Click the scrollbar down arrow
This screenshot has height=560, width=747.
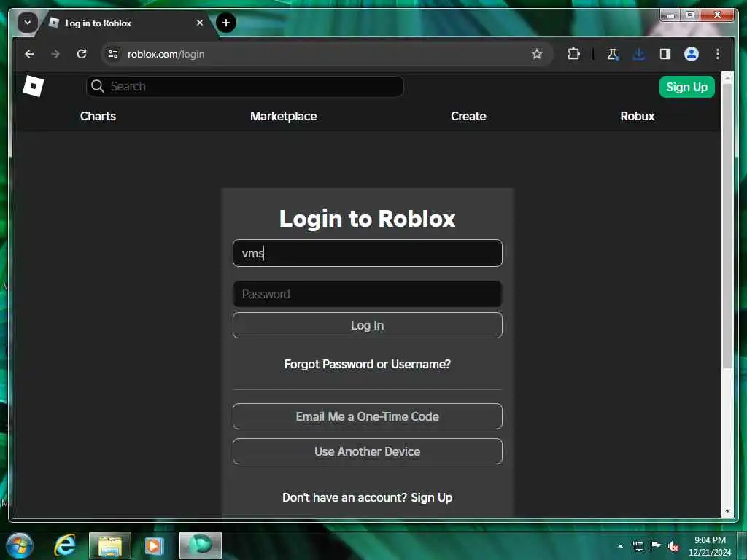click(x=727, y=511)
